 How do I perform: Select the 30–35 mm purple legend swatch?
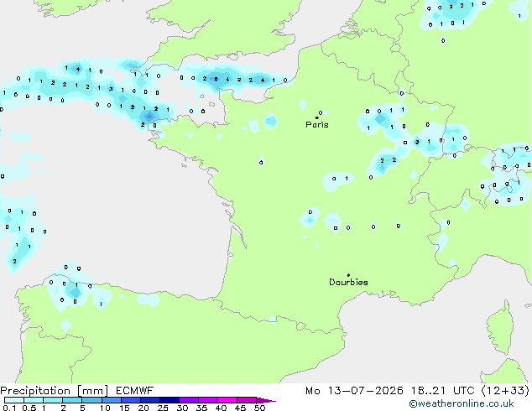(x=189, y=400)
